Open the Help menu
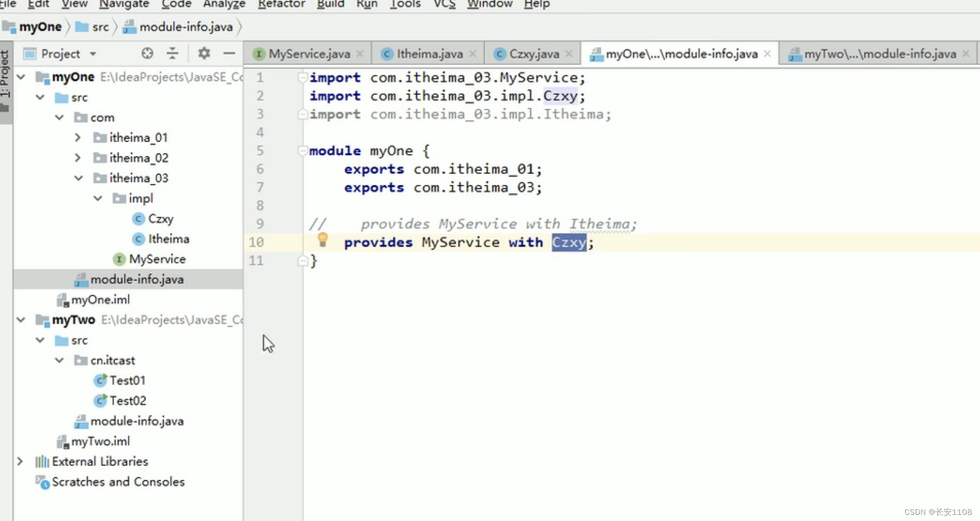The image size is (980, 521). [537, 4]
